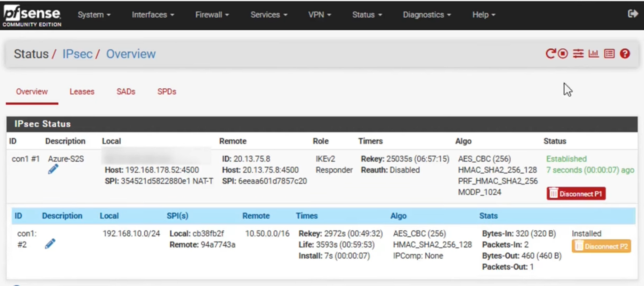The image size is (644, 286).
Task: Expand the System dropdown menu
Action: pos(94,15)
